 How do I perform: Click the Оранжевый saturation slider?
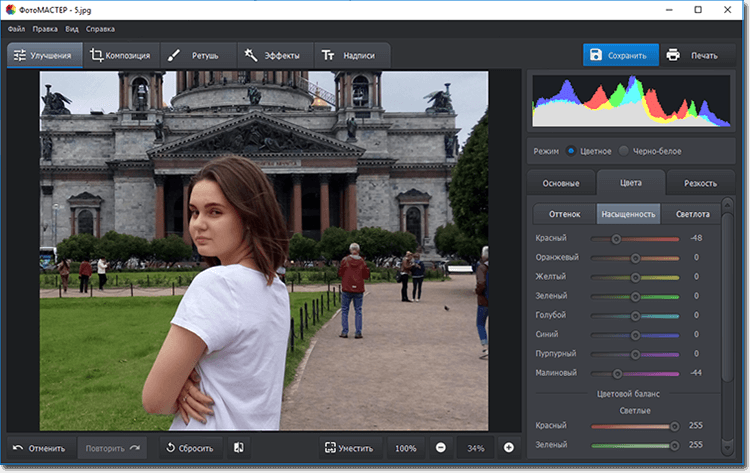point(635,258)
